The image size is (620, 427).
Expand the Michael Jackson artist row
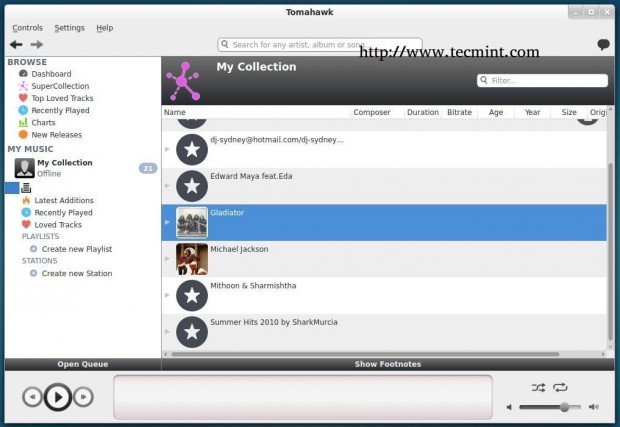(167, 259)
